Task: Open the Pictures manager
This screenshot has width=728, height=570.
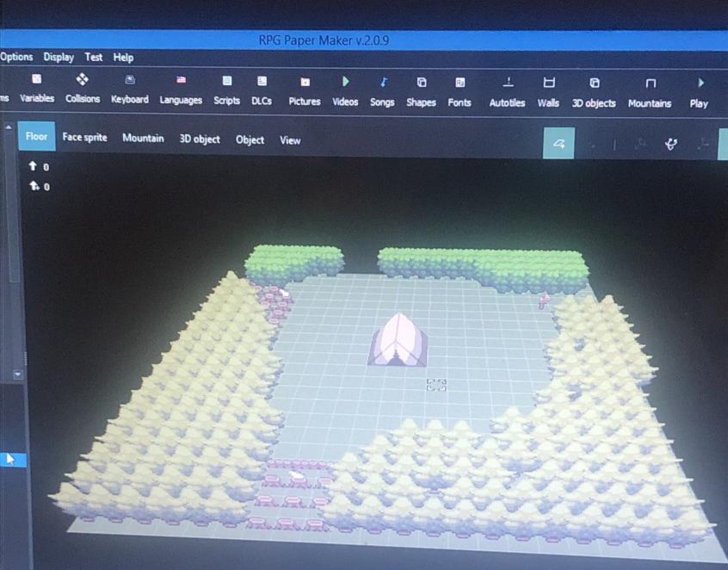Action: pyautogui.click(x=305, y=91)
